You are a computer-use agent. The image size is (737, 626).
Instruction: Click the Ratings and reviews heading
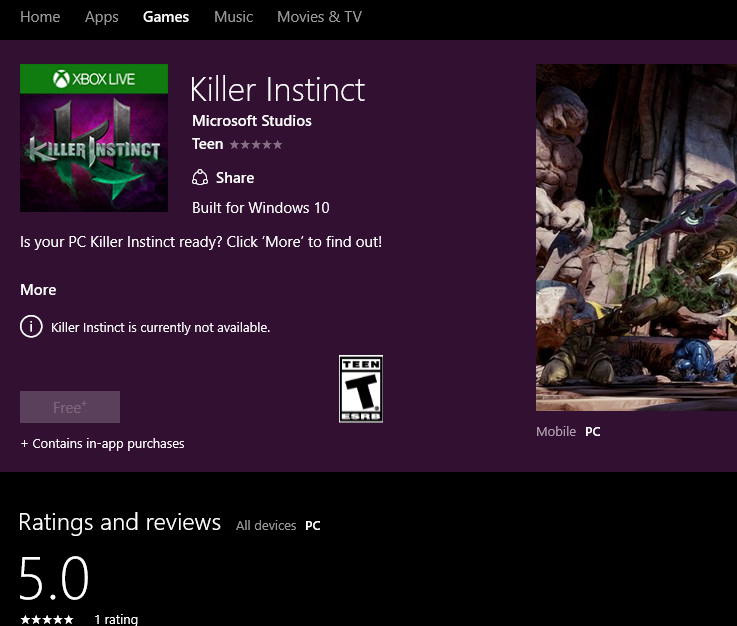pyautogui.click(x=119, y=522)
